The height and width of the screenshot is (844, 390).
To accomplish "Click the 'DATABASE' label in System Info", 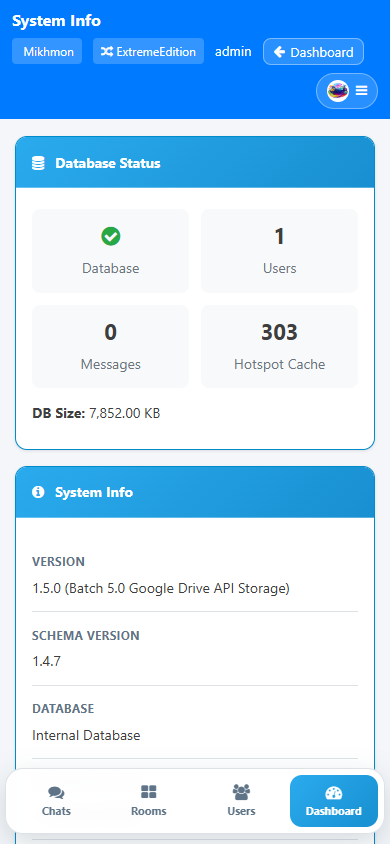I will click(63, 709).
